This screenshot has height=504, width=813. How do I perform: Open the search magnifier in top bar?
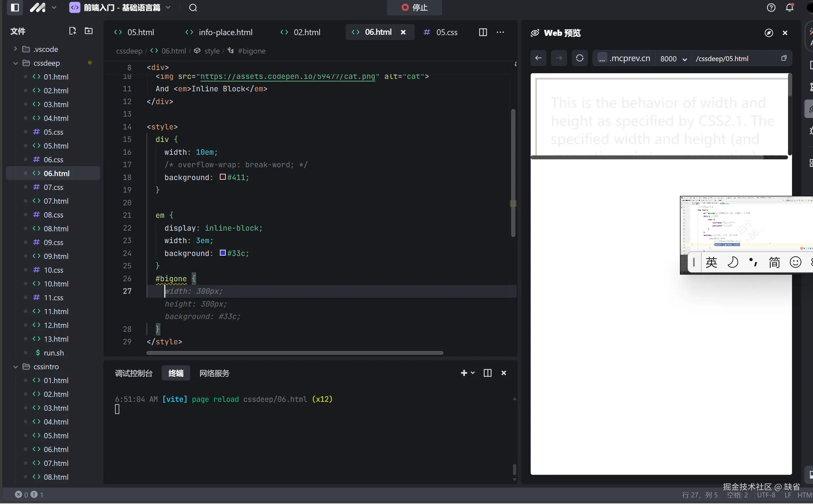(x=193, y=7)
